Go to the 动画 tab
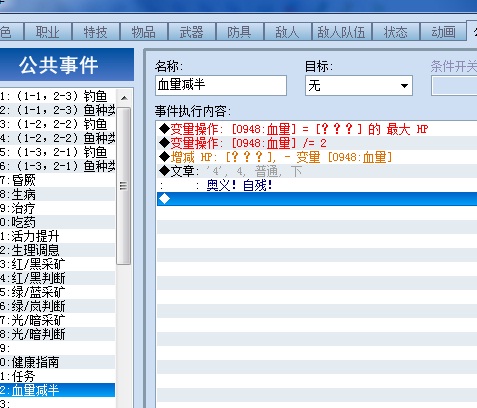 click(x=444, y=32)
